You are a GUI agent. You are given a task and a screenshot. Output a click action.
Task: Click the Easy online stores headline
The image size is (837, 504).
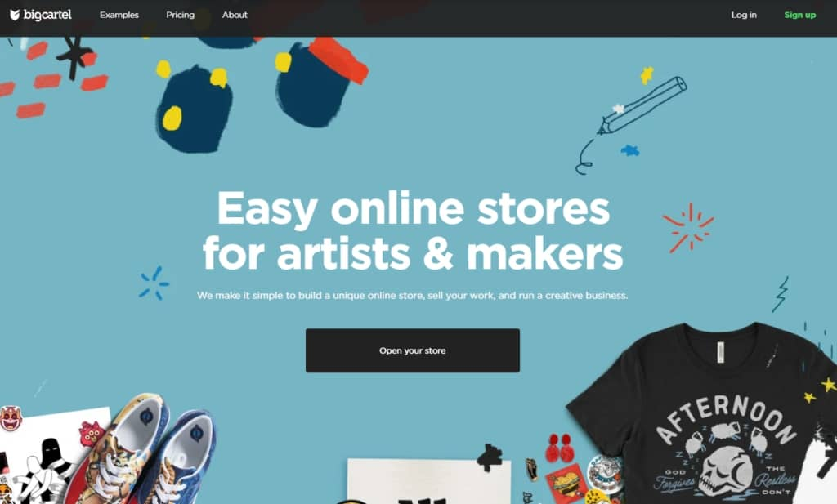click(x=413, y=230)
